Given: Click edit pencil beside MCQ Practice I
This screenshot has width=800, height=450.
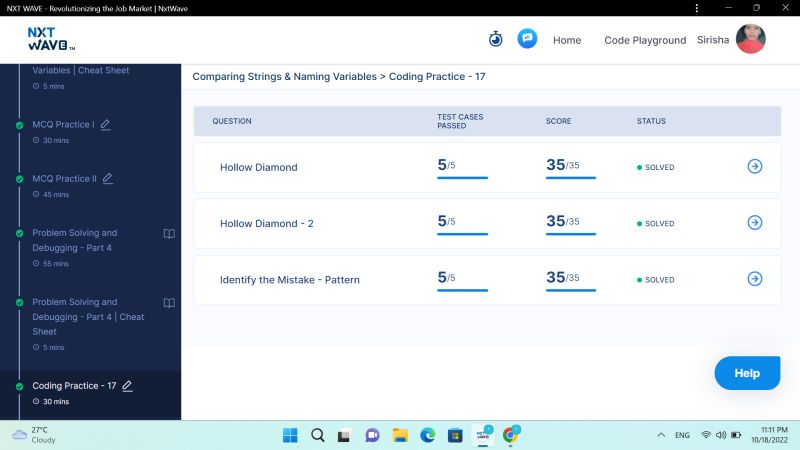Looking at the screenshot, I should pos(106,125).
